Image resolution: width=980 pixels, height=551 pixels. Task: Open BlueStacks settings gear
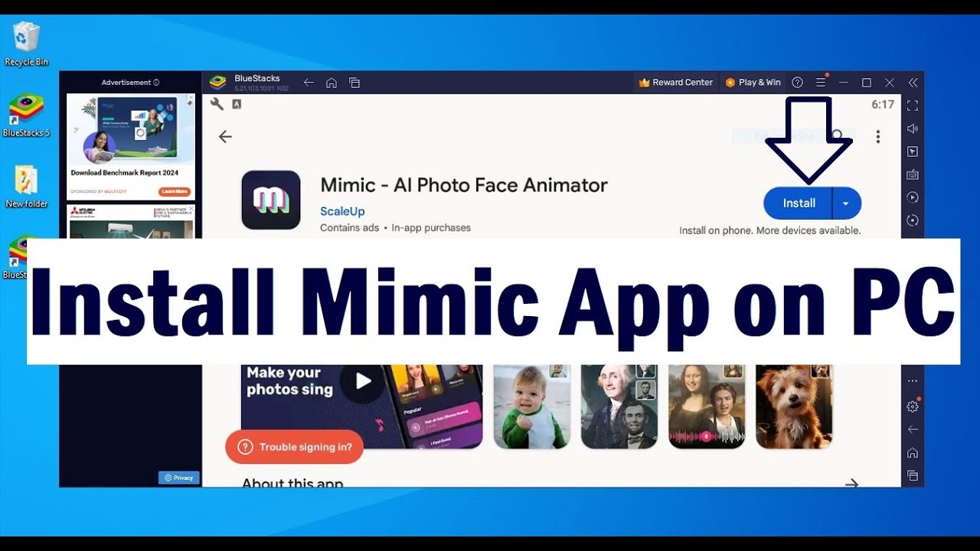pyautogui.click(x=912, y=406)
